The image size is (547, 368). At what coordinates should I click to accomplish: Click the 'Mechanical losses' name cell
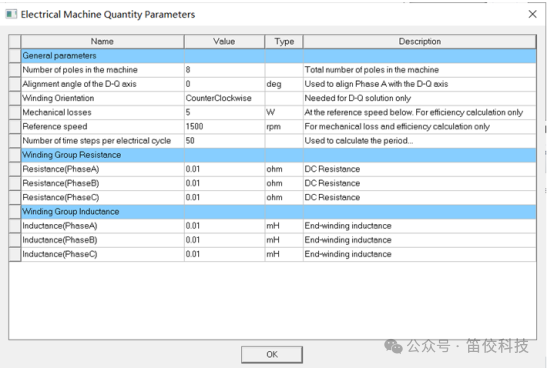coord(102,112)
